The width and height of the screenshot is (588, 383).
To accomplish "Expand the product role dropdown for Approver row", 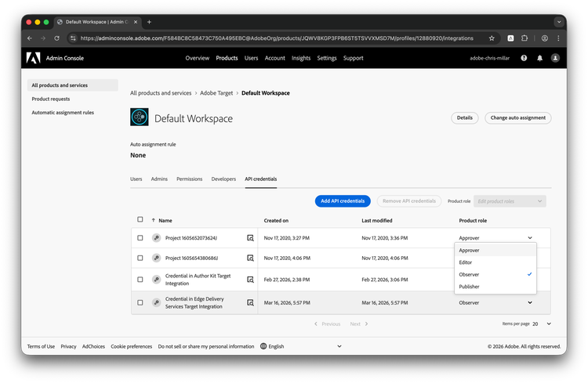I will point(530,237).
